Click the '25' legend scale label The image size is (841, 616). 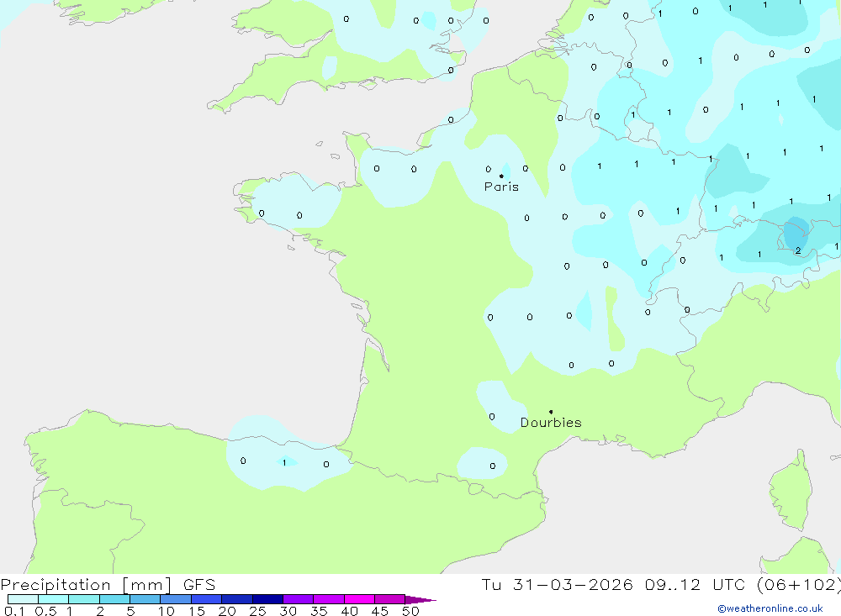[257, 611]
